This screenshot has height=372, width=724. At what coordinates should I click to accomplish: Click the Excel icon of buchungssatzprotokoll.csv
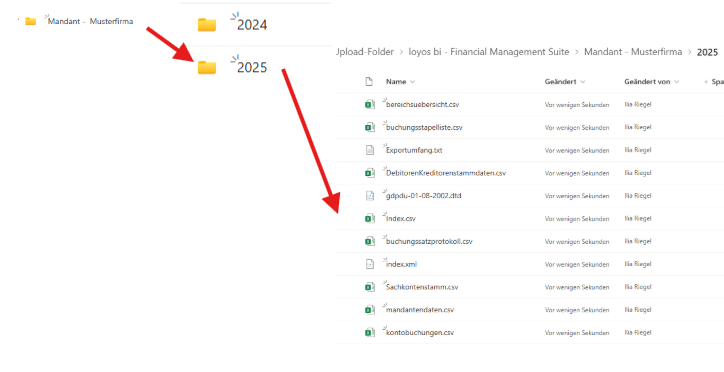pyautogui.click(x=369, y=241)
